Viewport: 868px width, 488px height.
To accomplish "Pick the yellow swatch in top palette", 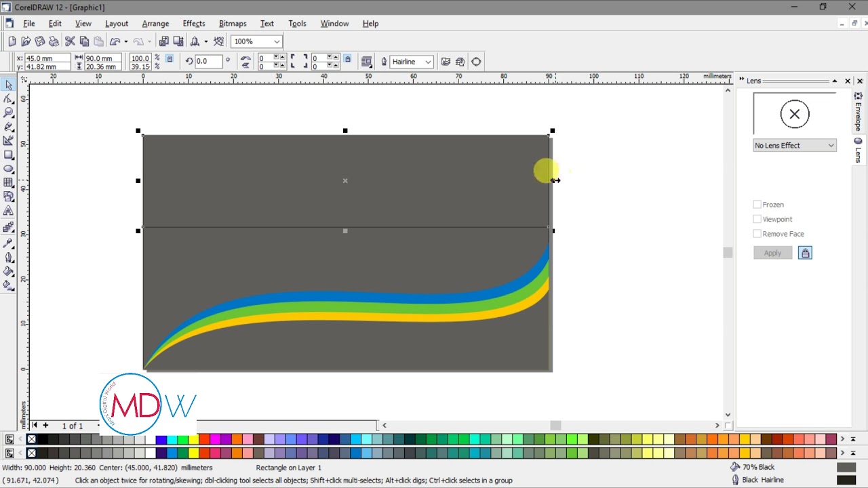I will click(x=193, y=439).
